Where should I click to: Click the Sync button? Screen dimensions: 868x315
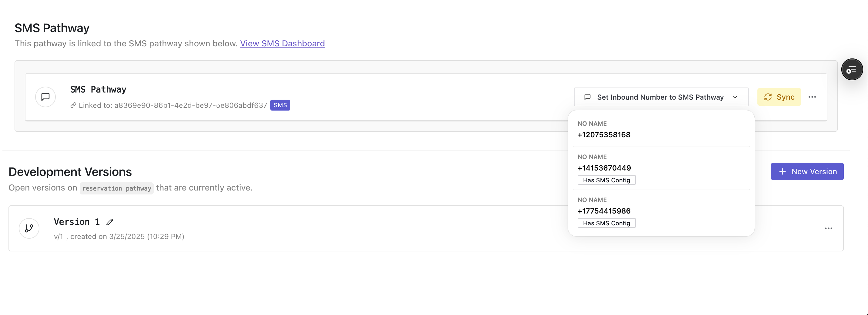pyautogui.click(x=779, y=97)
